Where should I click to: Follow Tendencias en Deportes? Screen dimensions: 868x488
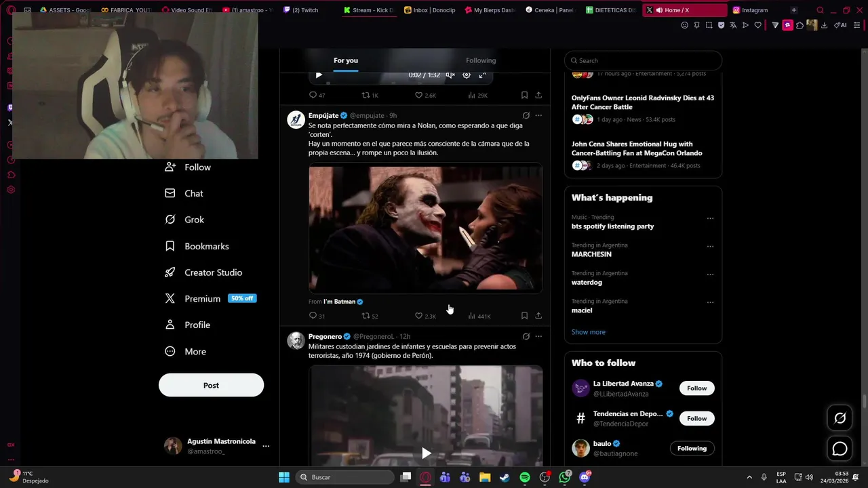696,418
